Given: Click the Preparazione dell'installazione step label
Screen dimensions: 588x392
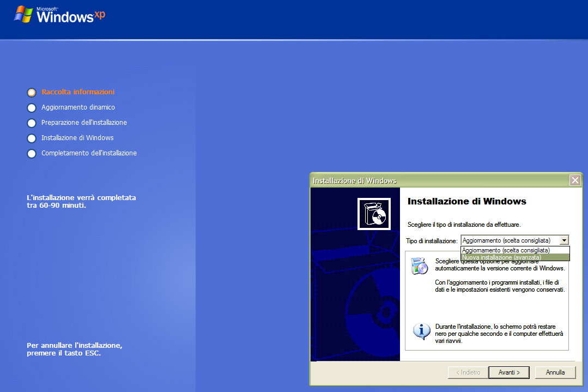Looking at the screenshot, I should point(84,123).
